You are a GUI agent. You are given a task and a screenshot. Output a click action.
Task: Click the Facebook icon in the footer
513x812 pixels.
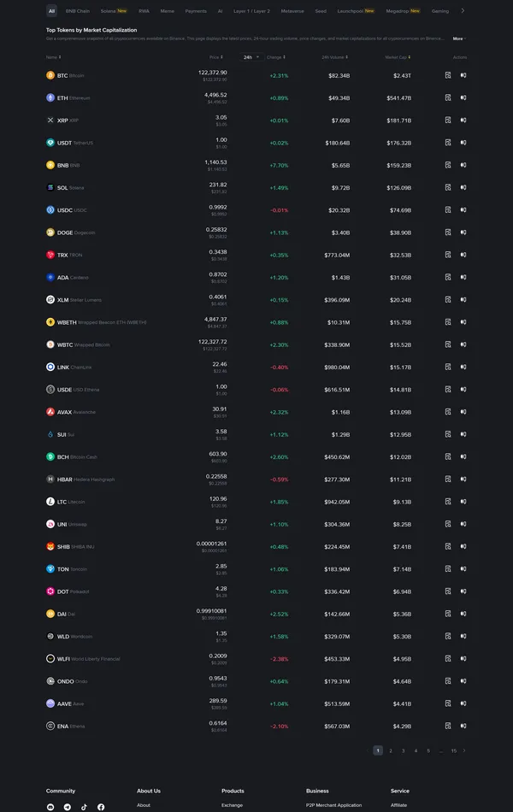[x=101, y=806]
